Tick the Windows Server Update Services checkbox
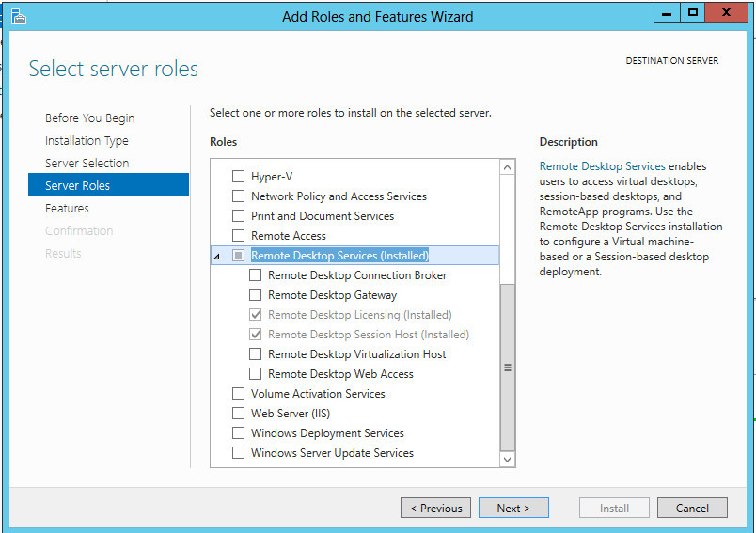 tap(238, 453)
